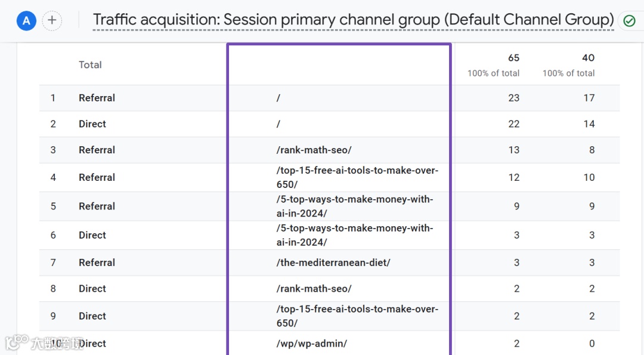Click Direct /rank-math-seo/ page in row 8

[x=314, y=289]
